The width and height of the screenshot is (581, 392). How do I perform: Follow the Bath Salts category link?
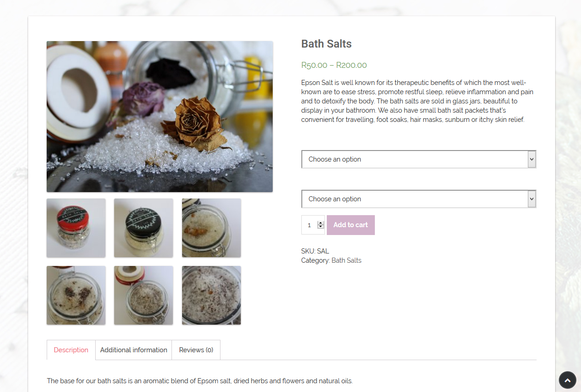click(346, 260)
